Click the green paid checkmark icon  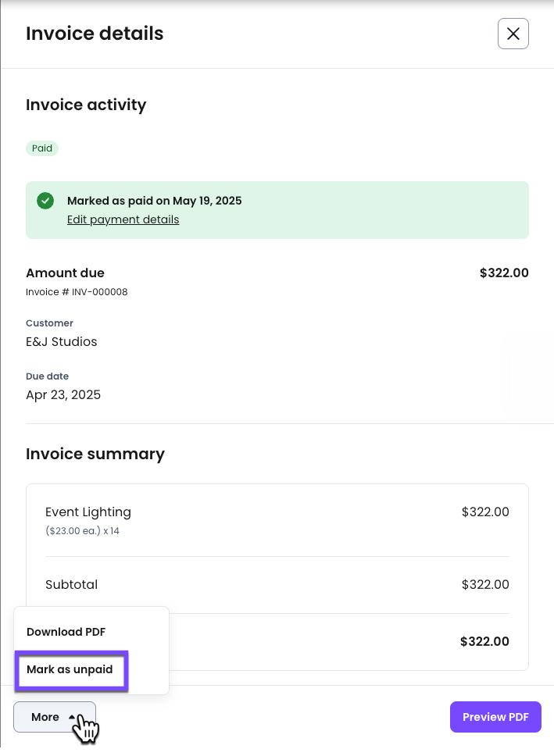click(45, 201)
